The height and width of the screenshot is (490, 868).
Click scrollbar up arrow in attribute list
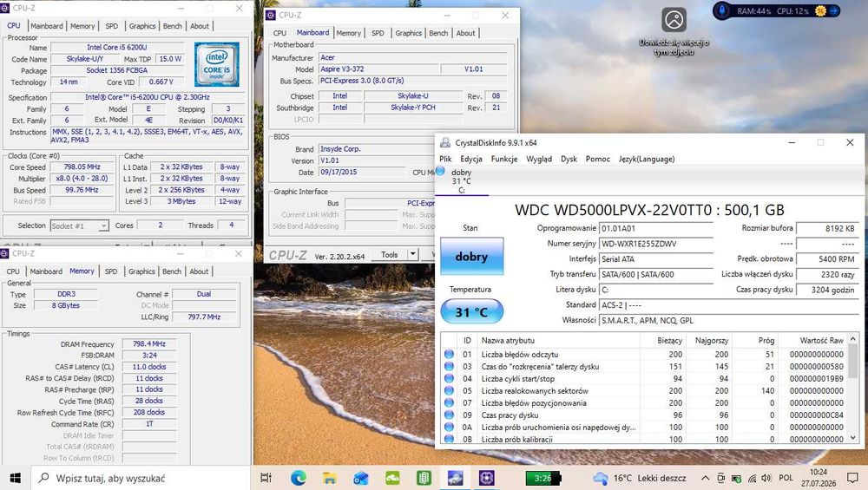pyautogui.click(x=853, y=338)
